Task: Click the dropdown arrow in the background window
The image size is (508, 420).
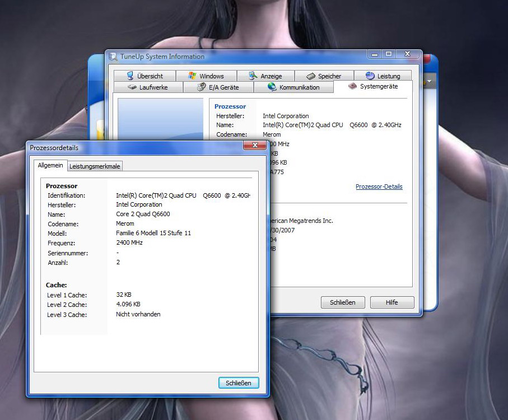Action: tap(429, 81)
